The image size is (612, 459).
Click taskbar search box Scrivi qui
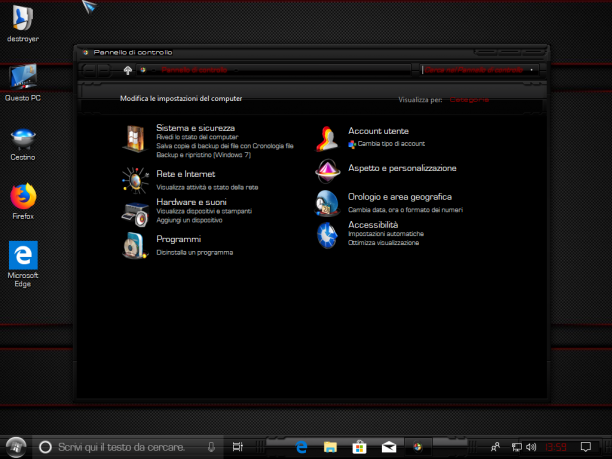(127, 447)
